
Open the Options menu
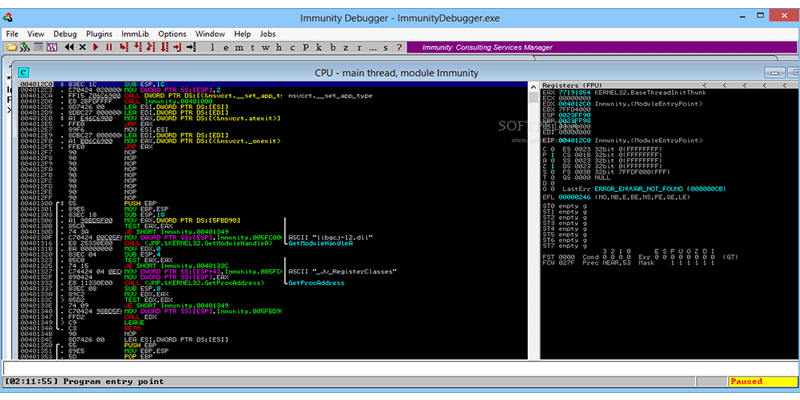pyautogui.click(x=172, y=34)
